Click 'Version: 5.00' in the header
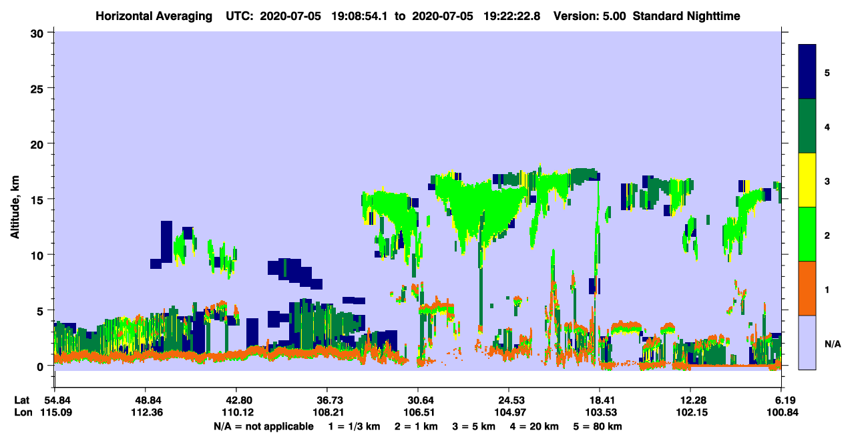This screenshot has width=868, height=445. pyautogui.click(x=590, y=16)
